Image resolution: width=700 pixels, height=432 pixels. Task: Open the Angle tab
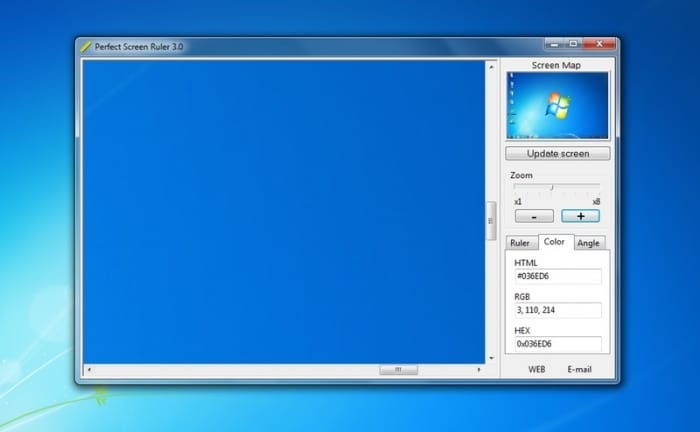coord(589,243)
